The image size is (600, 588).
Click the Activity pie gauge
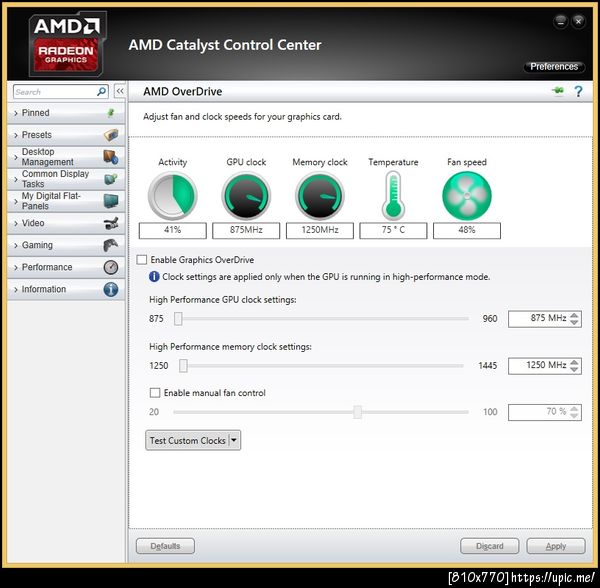click(x=173, y=195)
